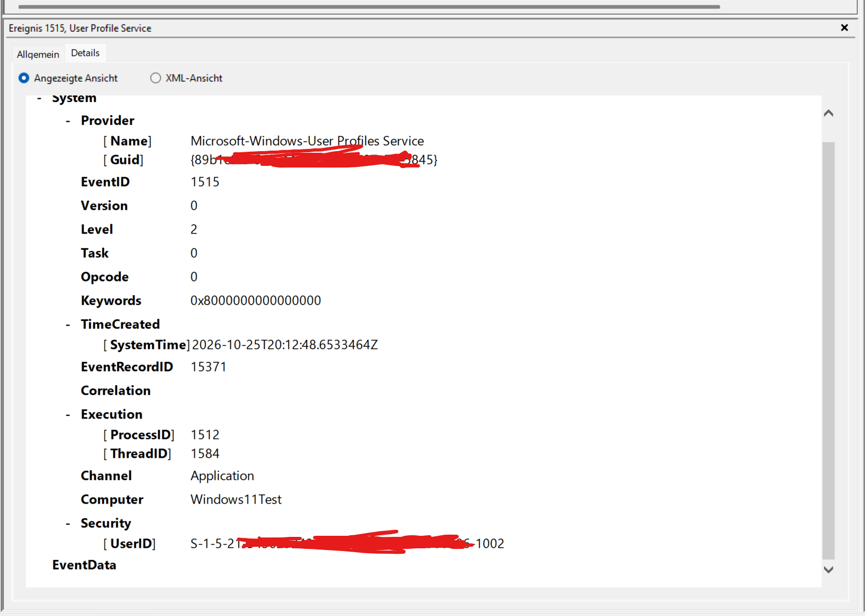
Task: Click Keywords value 0x8000000000000000
Action: click(255, 301)
